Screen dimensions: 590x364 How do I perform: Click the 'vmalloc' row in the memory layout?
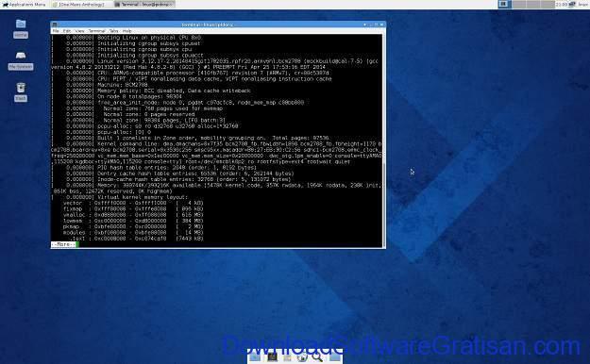pyautogui.click(x=133, y=215)
